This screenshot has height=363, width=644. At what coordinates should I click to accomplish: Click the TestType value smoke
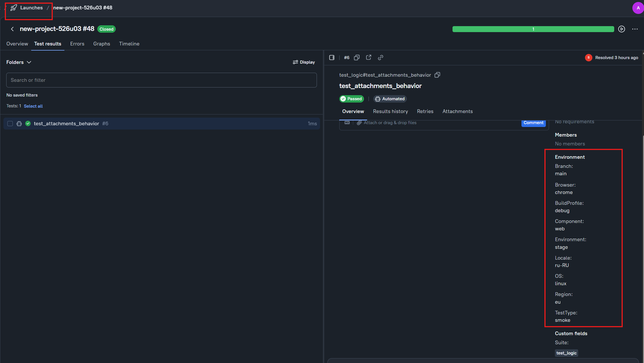click(x=563, y=320)
